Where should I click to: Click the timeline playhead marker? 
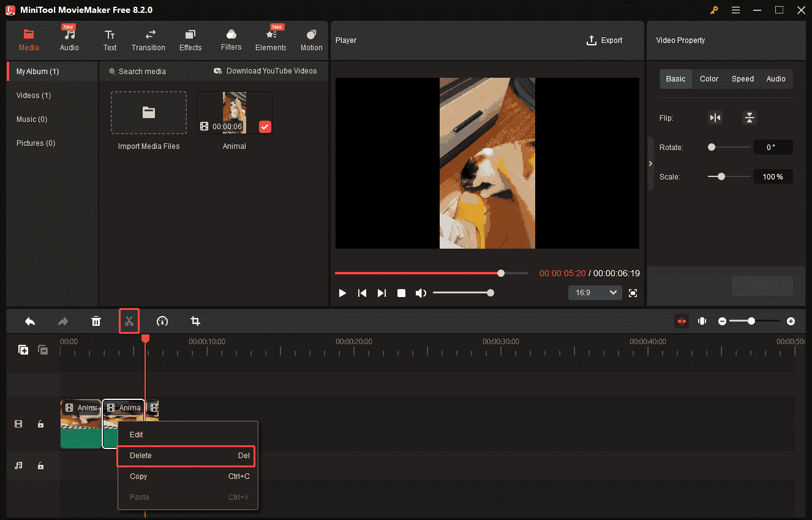(x=145, y=338)
